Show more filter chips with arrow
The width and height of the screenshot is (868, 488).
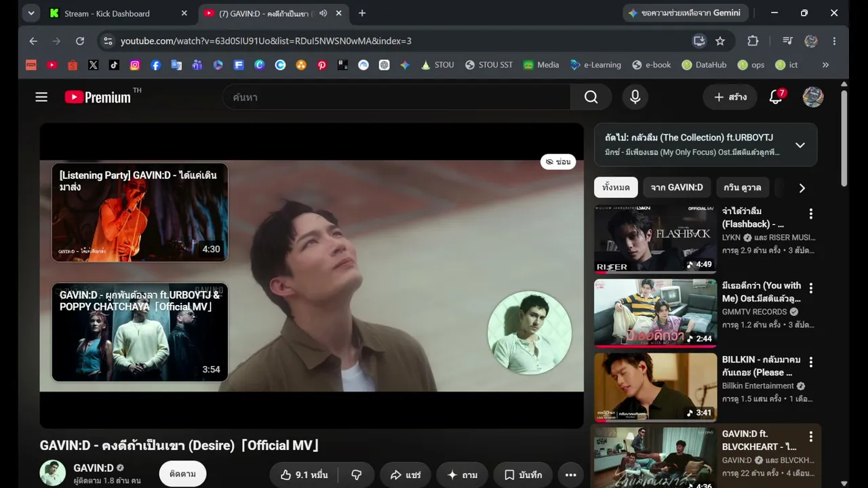pyautogui.click(x=802, y=188)
